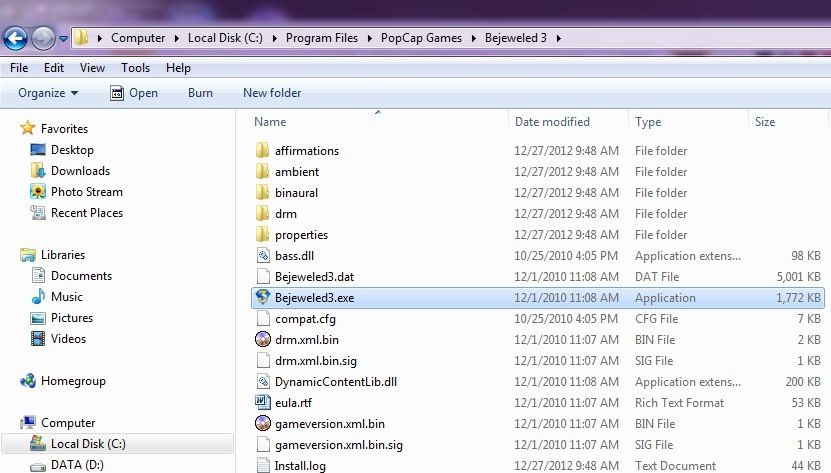
Task: Click Burn in the toolbar
Action: [200, 93]
